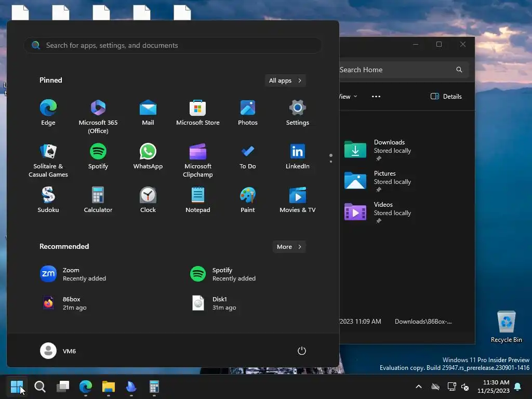This screenshot has width=532, height=399.
Task: Open recommended Zoom app
Action: click(73, 274)
